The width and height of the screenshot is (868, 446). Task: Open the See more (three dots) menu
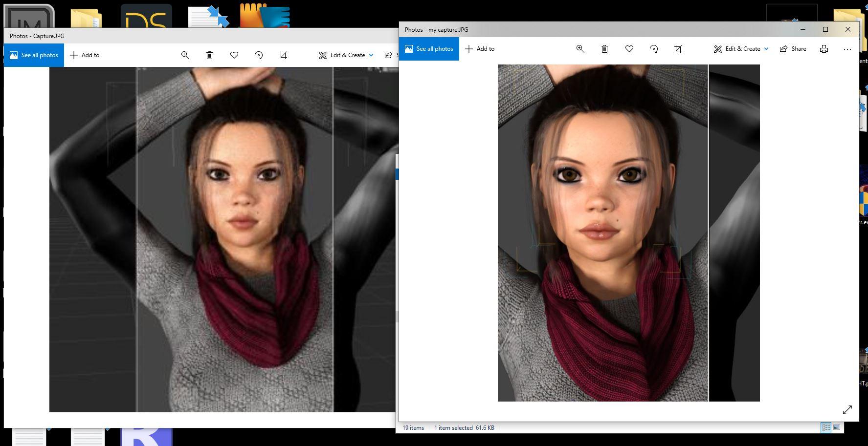coord(847,49)
